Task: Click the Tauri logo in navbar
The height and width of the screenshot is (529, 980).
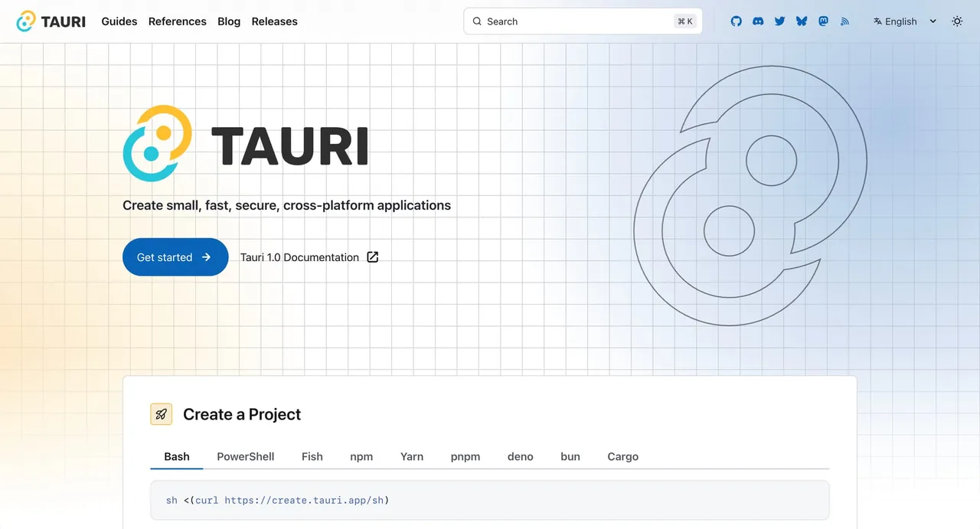Action: tap(51, 21)
